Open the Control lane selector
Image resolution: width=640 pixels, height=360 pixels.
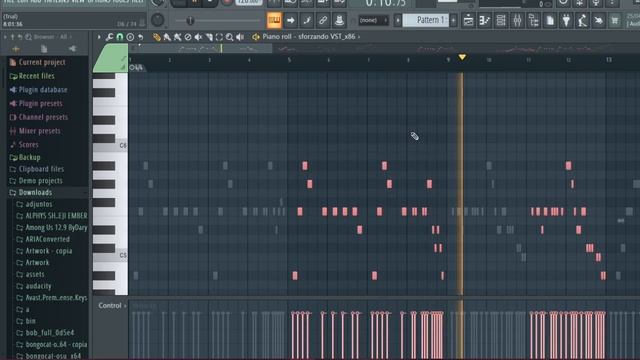112,305
